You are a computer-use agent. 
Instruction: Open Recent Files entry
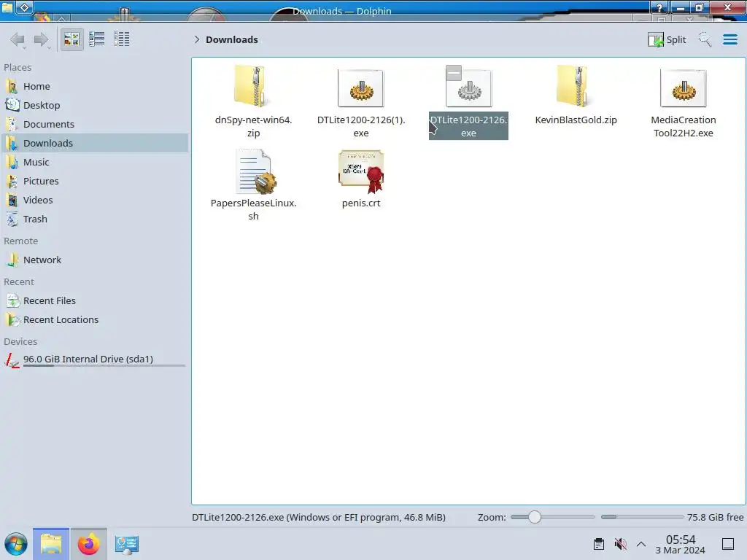95,301
